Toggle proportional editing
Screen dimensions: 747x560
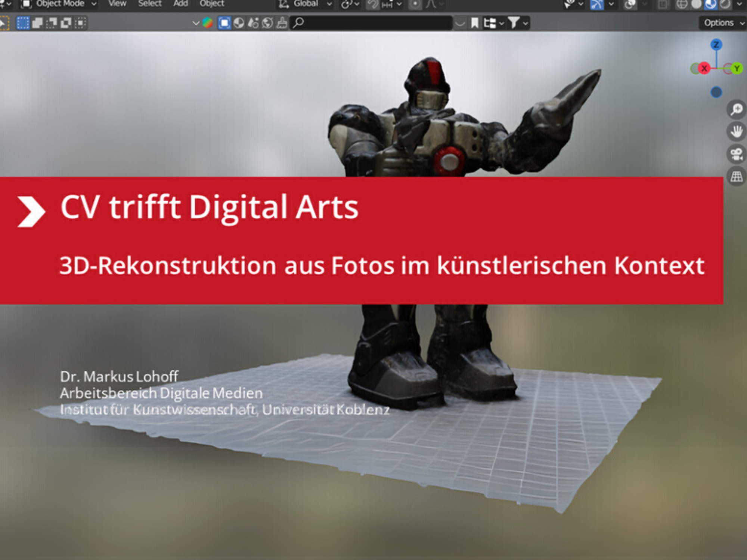(415, 4)
